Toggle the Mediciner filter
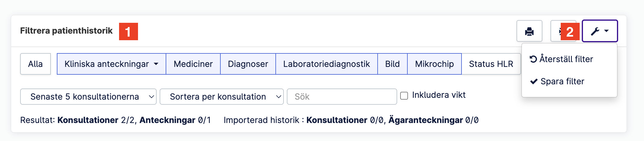The height and width of the screenshot is (141, 644). click(193, 64)
